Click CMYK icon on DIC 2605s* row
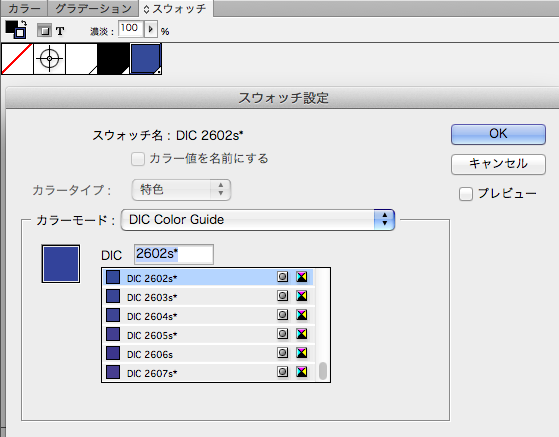This screenshot has width=559, height=437. pos(302,334)
